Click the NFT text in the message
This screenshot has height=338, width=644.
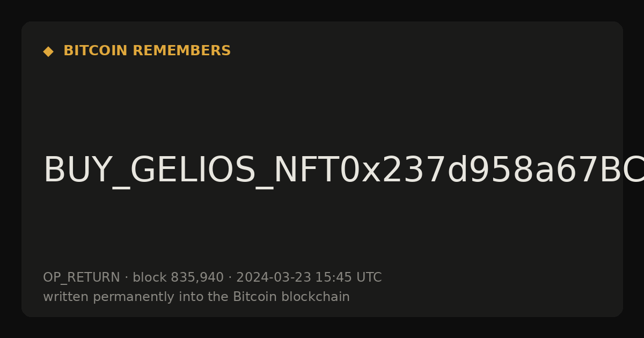[306, 171]
